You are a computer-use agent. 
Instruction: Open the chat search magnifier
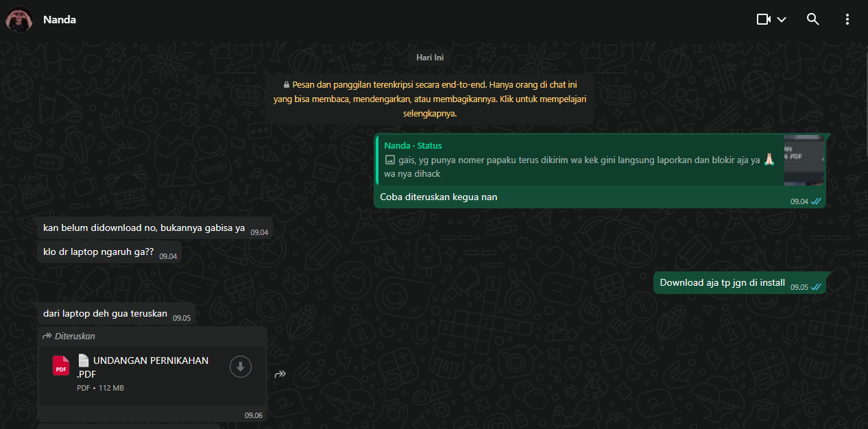pos(812,19)
